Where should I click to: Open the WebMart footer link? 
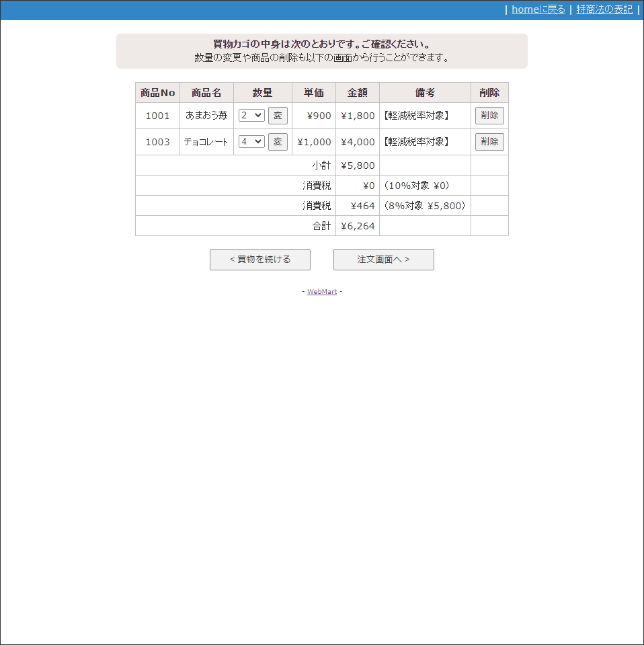pos(322,292)
